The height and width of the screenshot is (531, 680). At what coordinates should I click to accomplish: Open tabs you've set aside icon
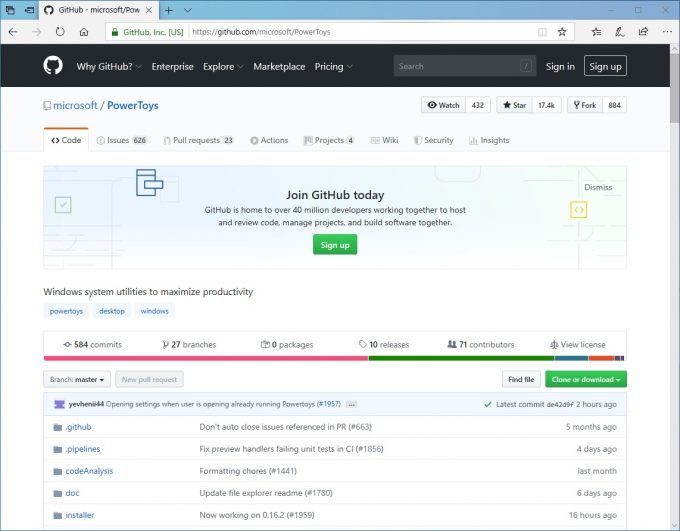[x=10, y=10]
